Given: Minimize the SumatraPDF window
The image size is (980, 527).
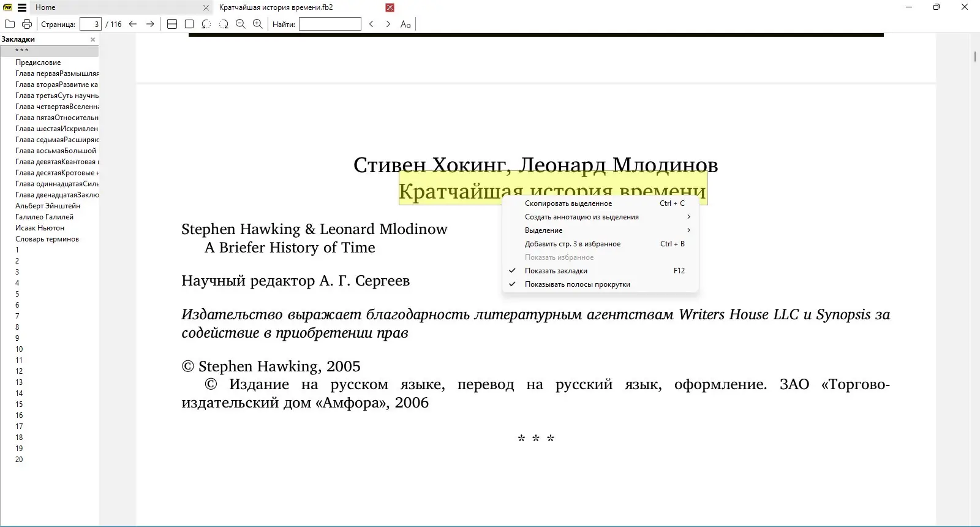Looking at the screenshot, I should click(910, 7).
